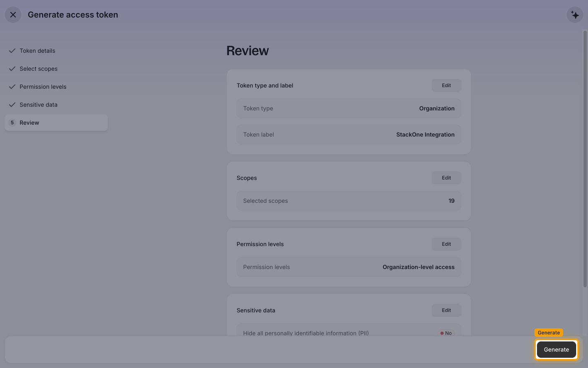Click the Organization token type value
Screen dimensions: 588x368
(x=437, y=108)
